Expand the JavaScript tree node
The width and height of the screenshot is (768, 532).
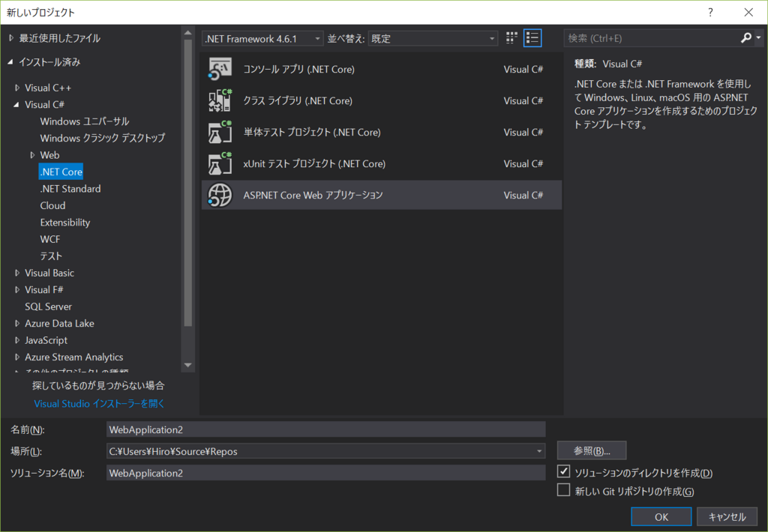coord(17,340)
